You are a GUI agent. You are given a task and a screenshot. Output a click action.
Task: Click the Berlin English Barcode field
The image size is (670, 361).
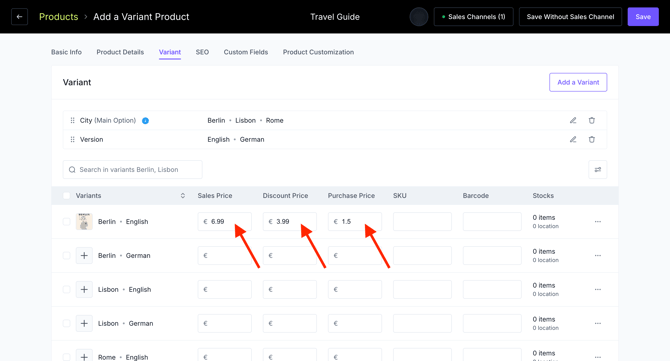[x=492, y=222]
